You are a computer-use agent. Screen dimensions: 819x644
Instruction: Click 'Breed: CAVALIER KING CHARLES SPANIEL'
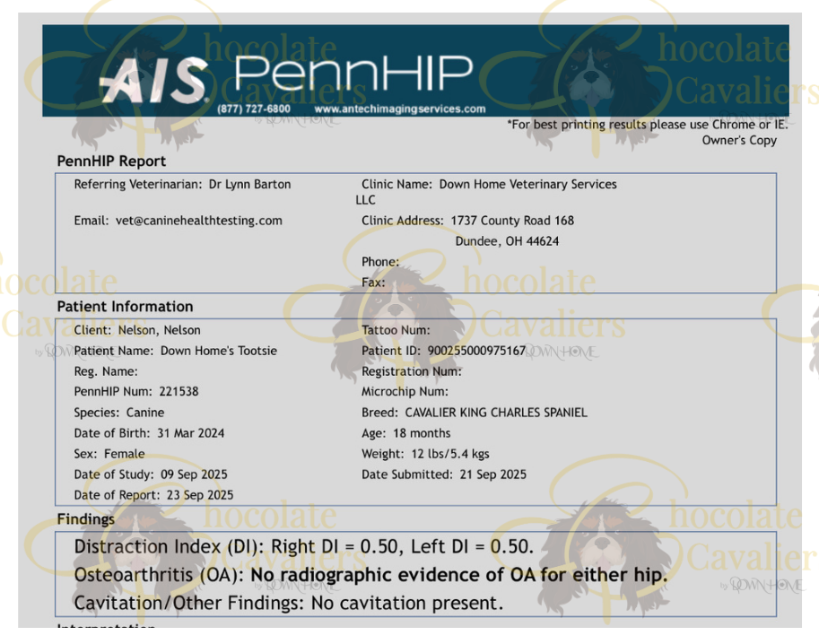[x=475, y=413]
